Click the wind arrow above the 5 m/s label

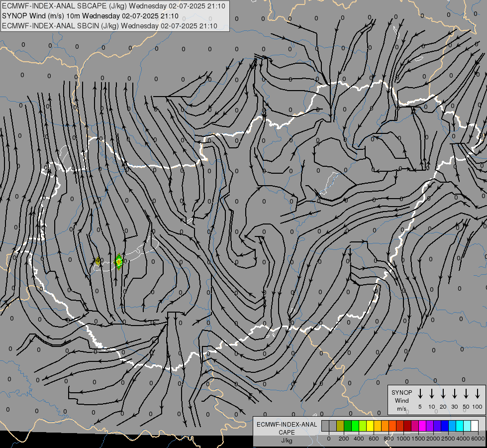pyautogui.click(x=420, y=394)
